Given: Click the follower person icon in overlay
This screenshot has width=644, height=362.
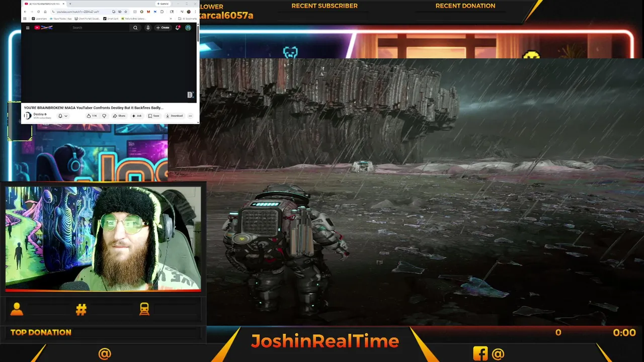Looking at the screenshot, I should pyautogui.click(x=17, y=309).
